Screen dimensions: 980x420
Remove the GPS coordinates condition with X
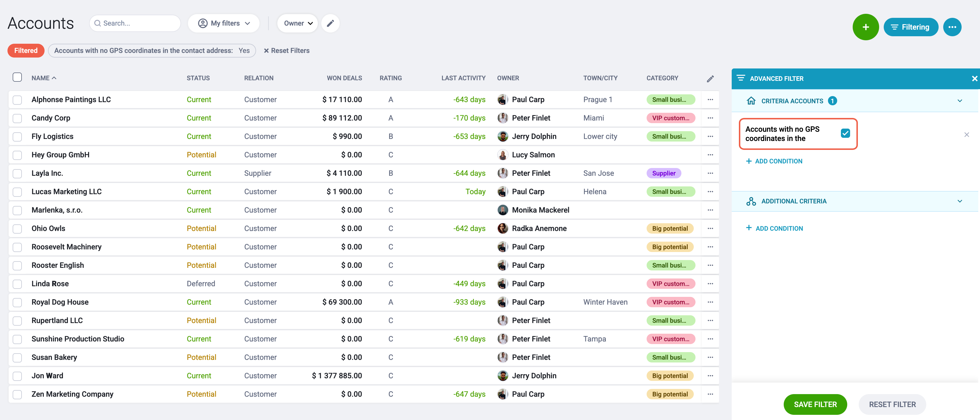click(966, 134)
